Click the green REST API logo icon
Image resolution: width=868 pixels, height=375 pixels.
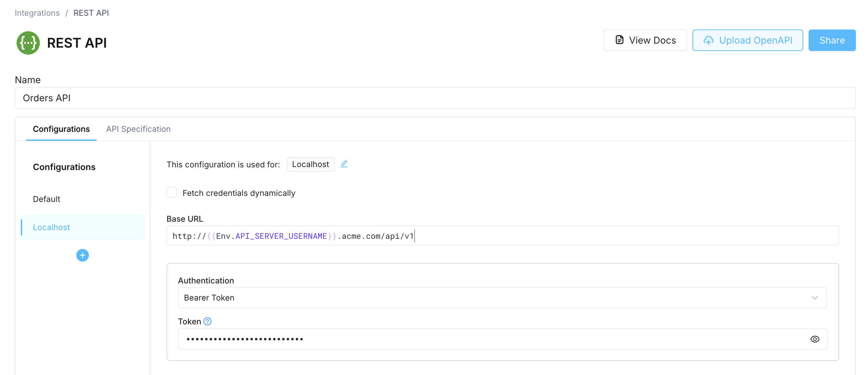(28, 43)
